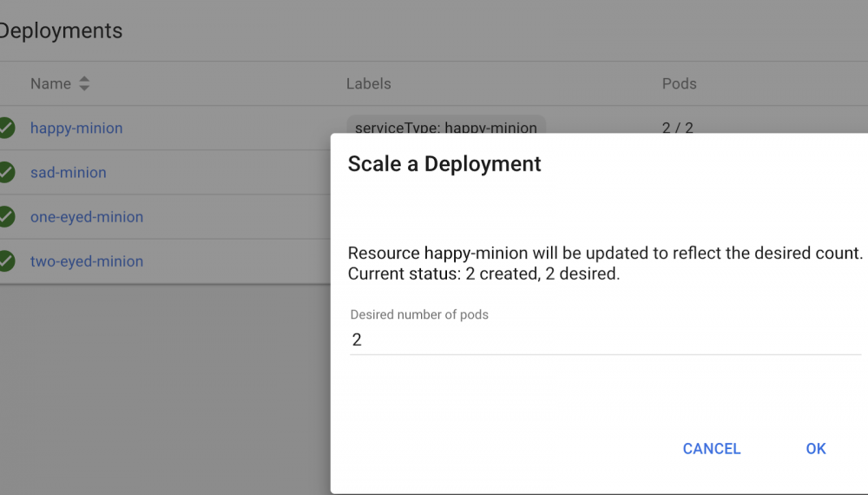Open the two-eyed-minion deployment
Screen dimensions: 868x495
pos(87,261)
